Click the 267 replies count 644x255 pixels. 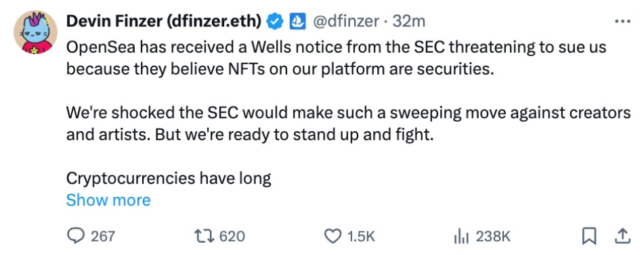[103, 237]
